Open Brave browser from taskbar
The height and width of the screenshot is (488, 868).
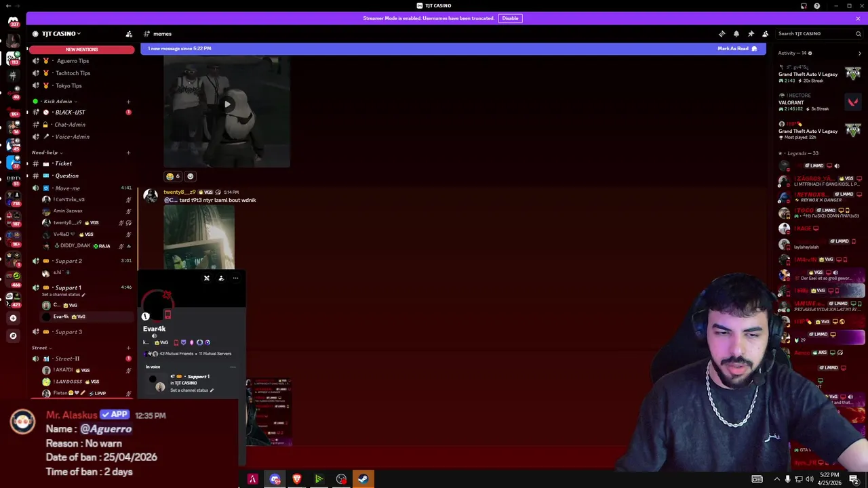point(296,479)
